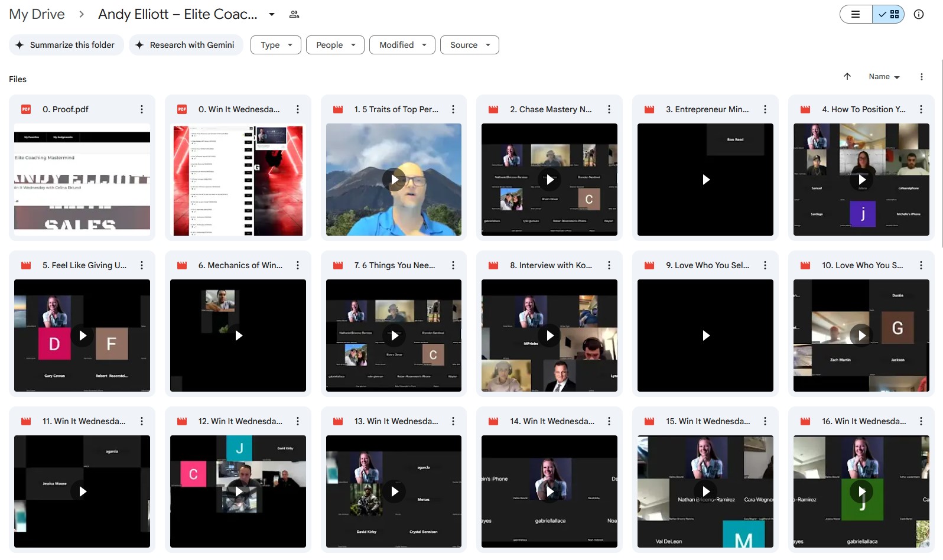Image resolution: width=943 pixels, height=560 pixels.
Task: Click Research with Gemini
Action: (x=186, y=45)
